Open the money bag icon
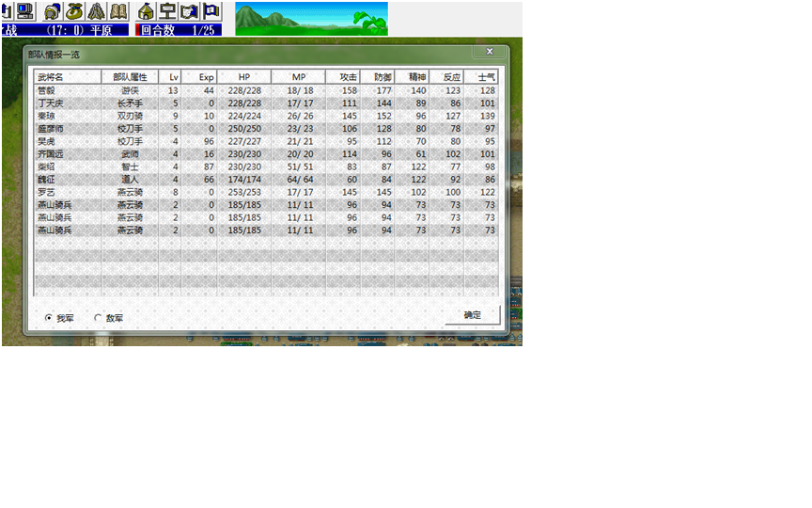Image resolution: width=812 pixels, height=508 pixels. (75, 11)
